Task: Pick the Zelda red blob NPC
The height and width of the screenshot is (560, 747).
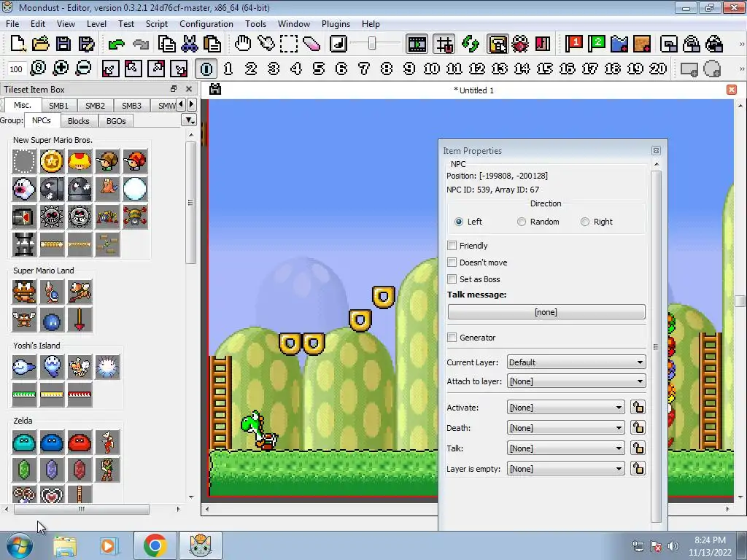Action: (79, 443)
